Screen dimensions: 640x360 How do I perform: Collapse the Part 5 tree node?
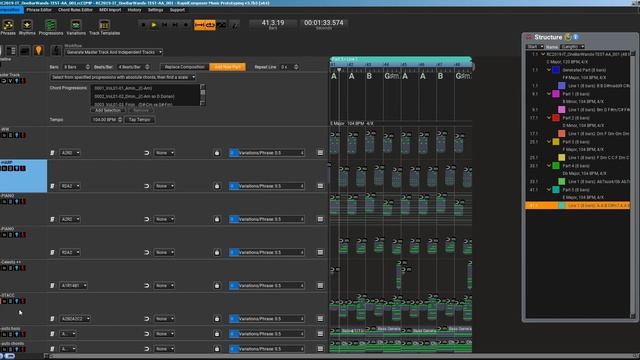(549, 190)
